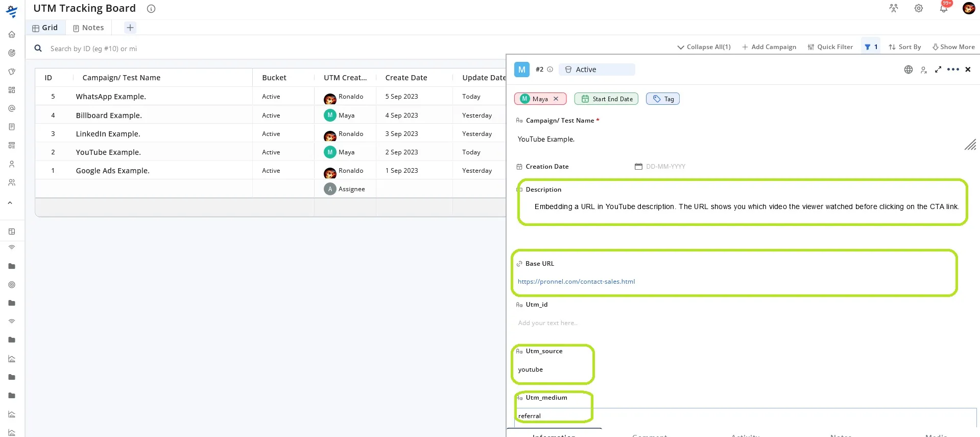Image resolution: width=980 pixels, height=437 pixels.
Task: Open the Google Ads Example. row
Action: tap(112, 171)
